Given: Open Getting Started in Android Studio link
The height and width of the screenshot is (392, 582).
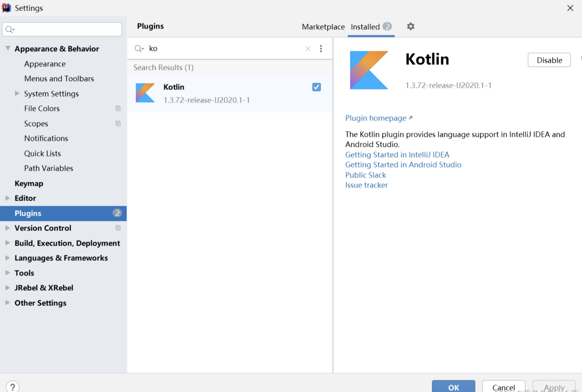Looking at the screenshot, I should (403, 165).
